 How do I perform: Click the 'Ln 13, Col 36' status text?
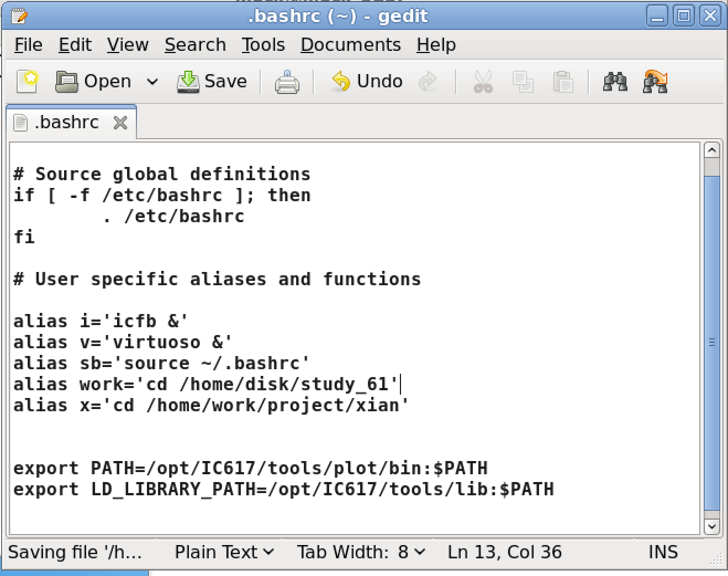(x=504, y=552)
